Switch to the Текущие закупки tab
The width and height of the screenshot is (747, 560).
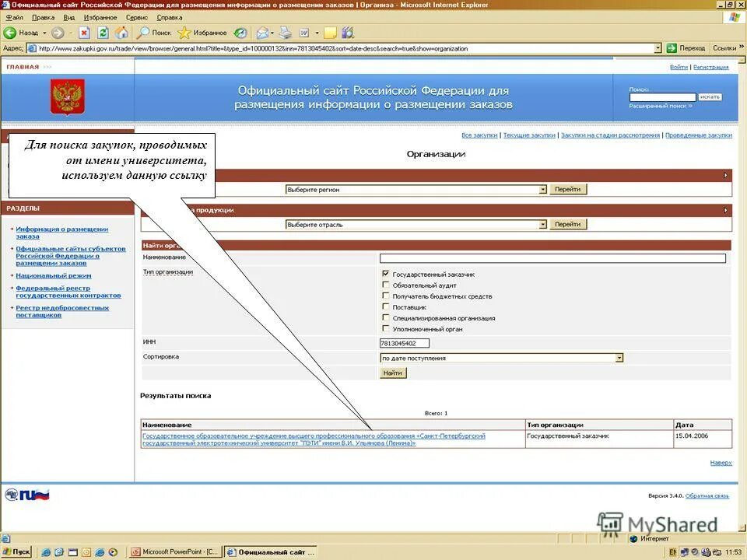pos(530,135)
